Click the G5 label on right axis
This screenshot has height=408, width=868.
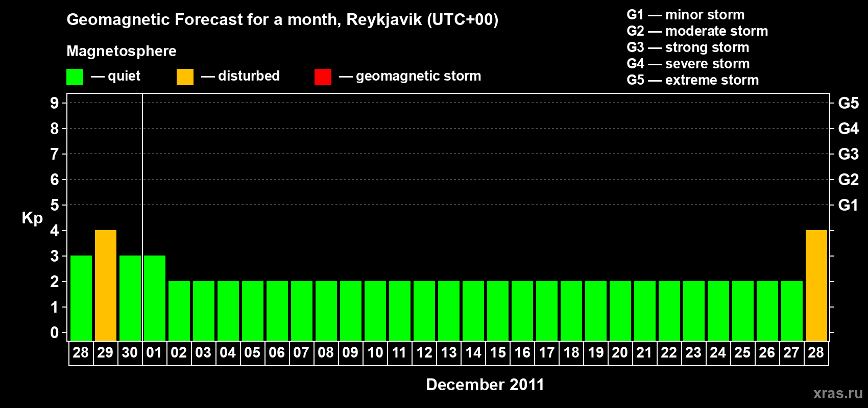tap(849, 103)
